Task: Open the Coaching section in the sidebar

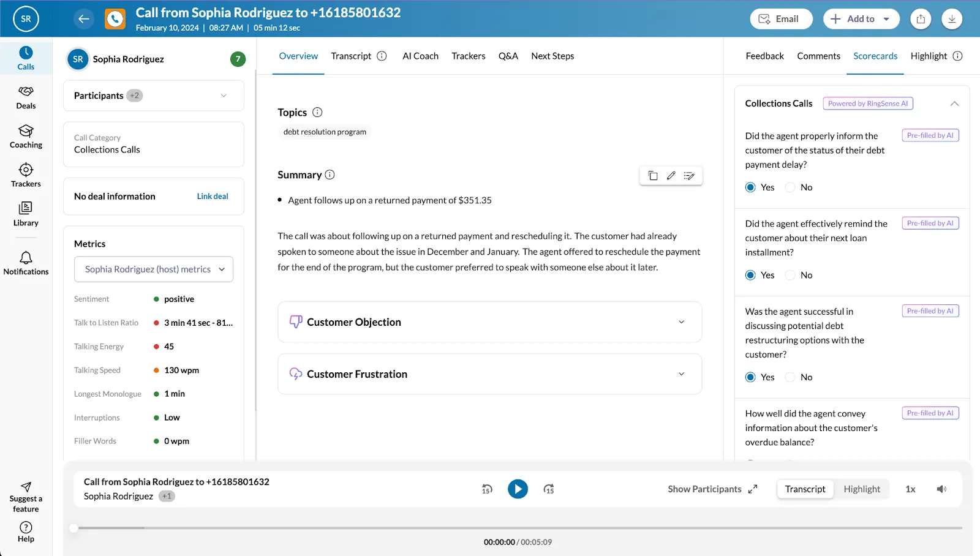Action: coord(26,137)
